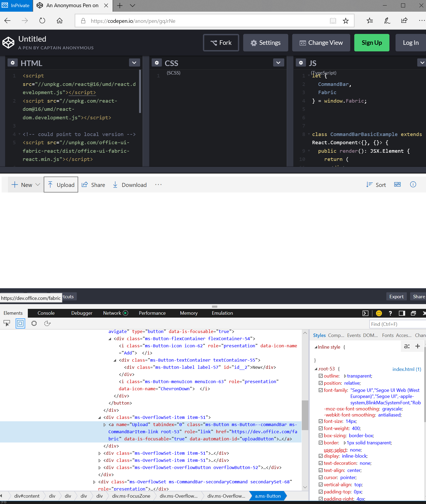Image resolution: width=426 pixels, height=504 pixels.
Task: Uncheck the cursor: pointer property
Action: point(321,477)
